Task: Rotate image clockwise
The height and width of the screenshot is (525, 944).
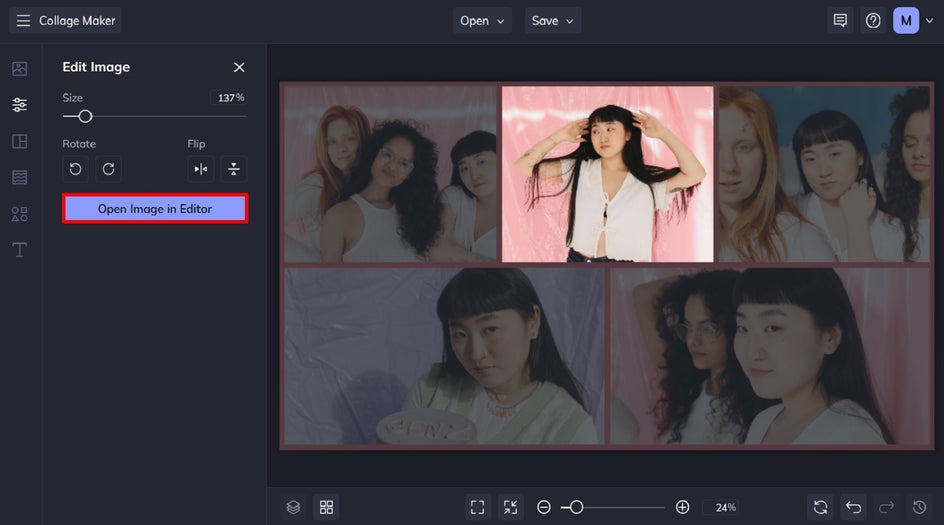Action: 108,169
